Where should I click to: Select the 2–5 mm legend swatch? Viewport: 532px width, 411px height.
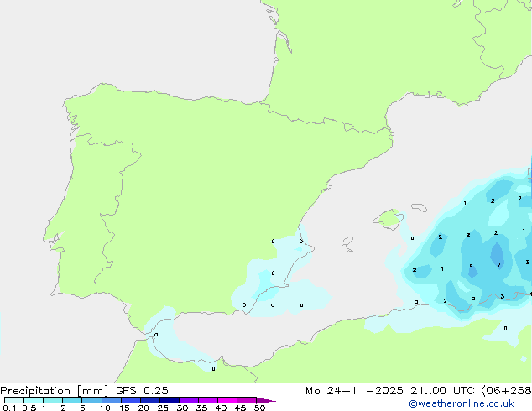pos(72,400)
